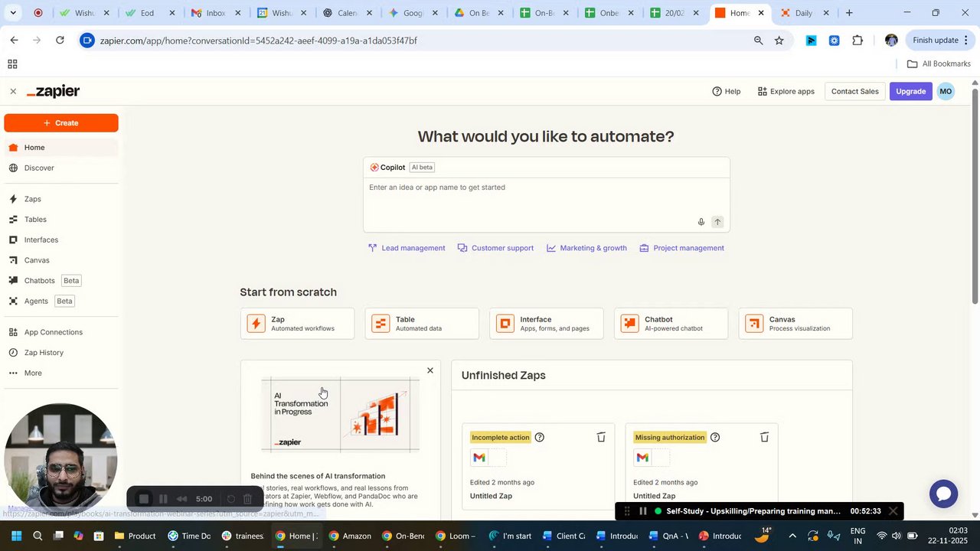Select the Marketing & growth suggestion
The image size is (980, 551).
[586, 248]
